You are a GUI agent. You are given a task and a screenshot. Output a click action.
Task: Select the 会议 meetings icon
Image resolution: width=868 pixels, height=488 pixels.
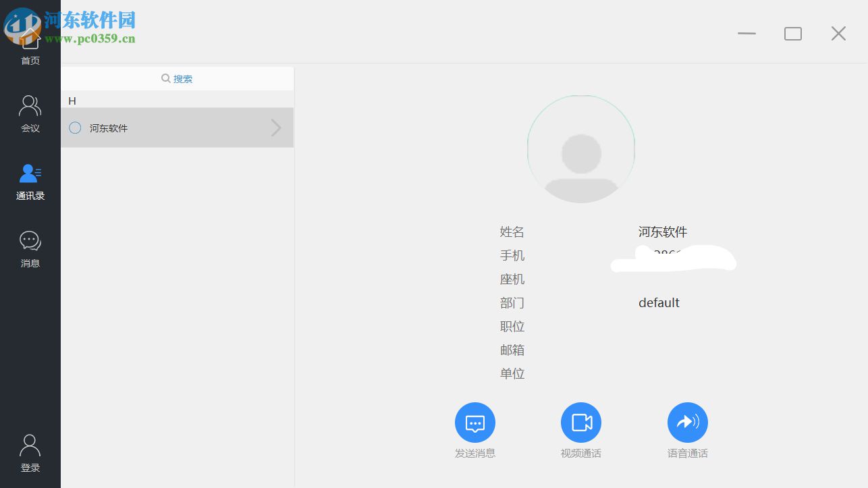click(30, 105)
